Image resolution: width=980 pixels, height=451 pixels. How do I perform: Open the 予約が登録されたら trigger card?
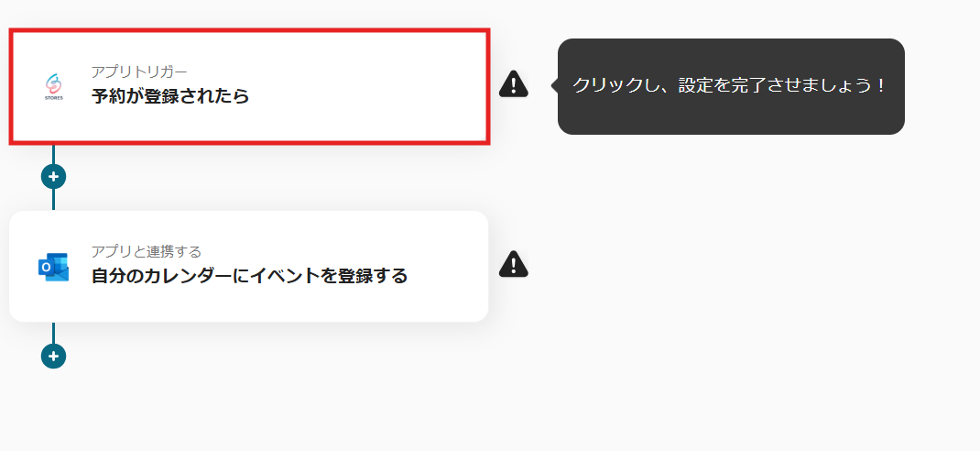pyautogui.click(x=249, y=87)
